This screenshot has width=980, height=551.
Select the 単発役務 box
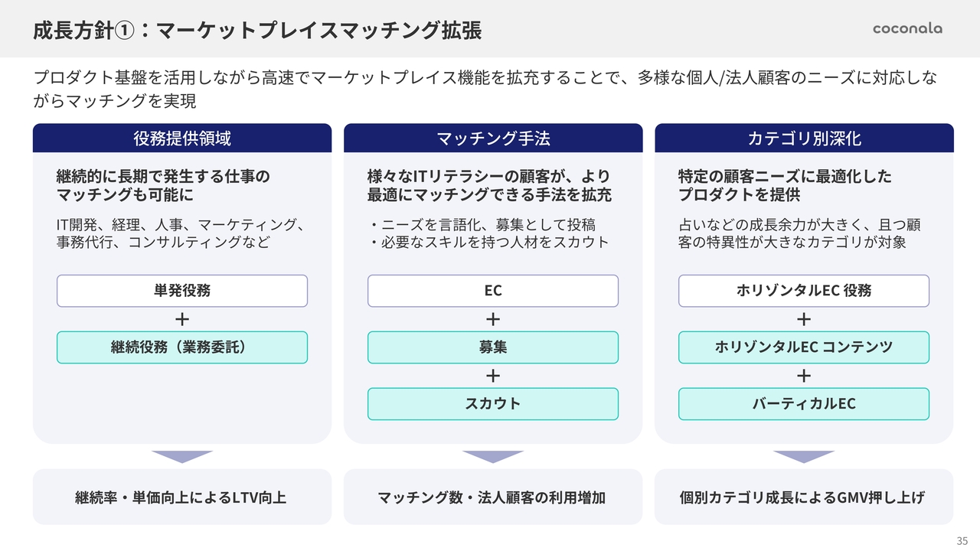click(x=182, y=291)
